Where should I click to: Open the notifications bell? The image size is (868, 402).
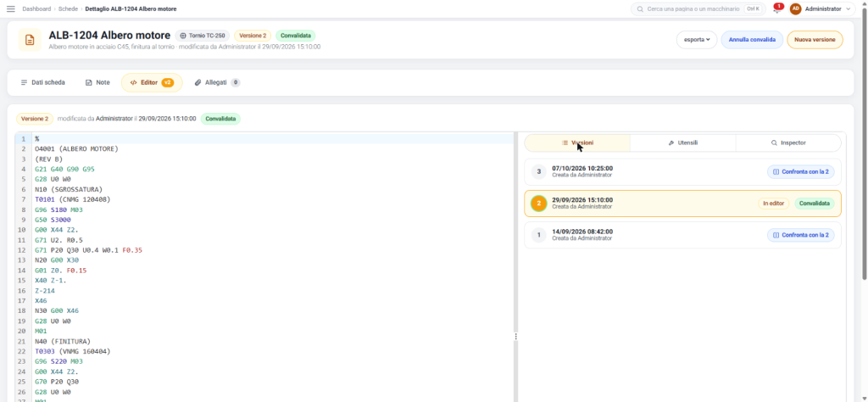[776, 8]
